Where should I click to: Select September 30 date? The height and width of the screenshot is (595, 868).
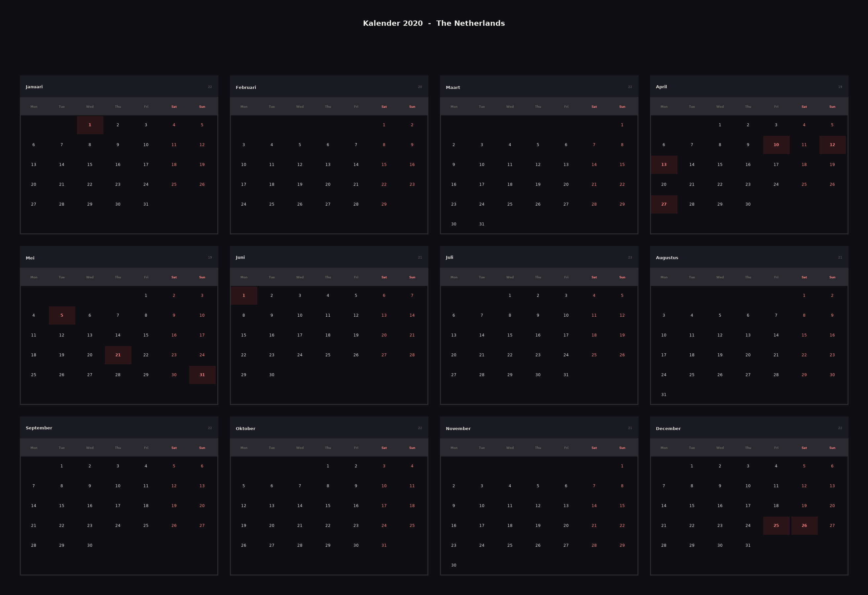[90, 545]
